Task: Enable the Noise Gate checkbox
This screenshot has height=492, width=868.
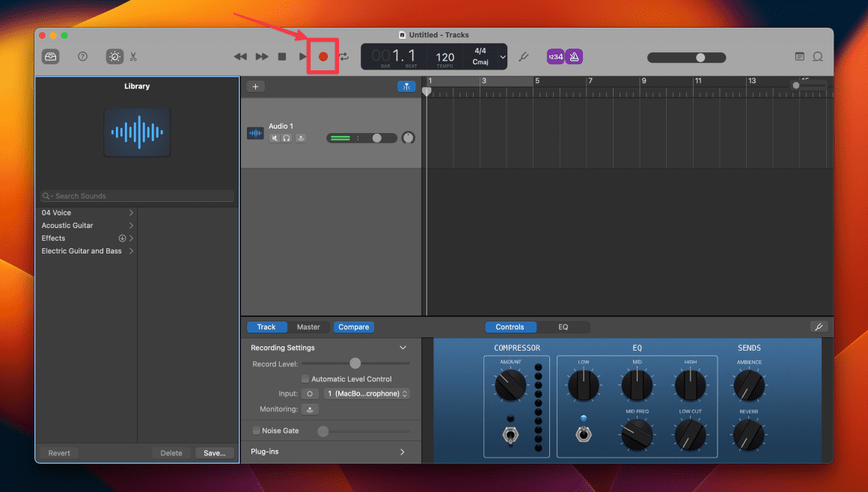Action: [256, 431]
